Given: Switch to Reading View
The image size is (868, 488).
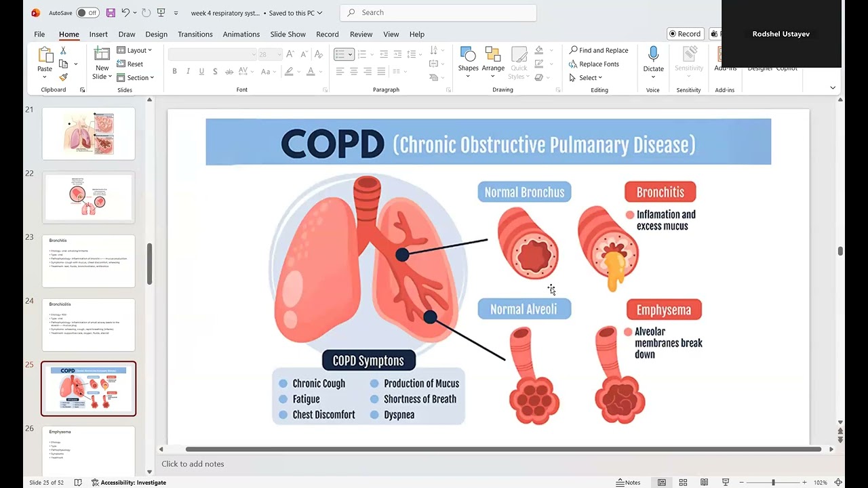Looking at the screenshot, I should pos(704,483).
